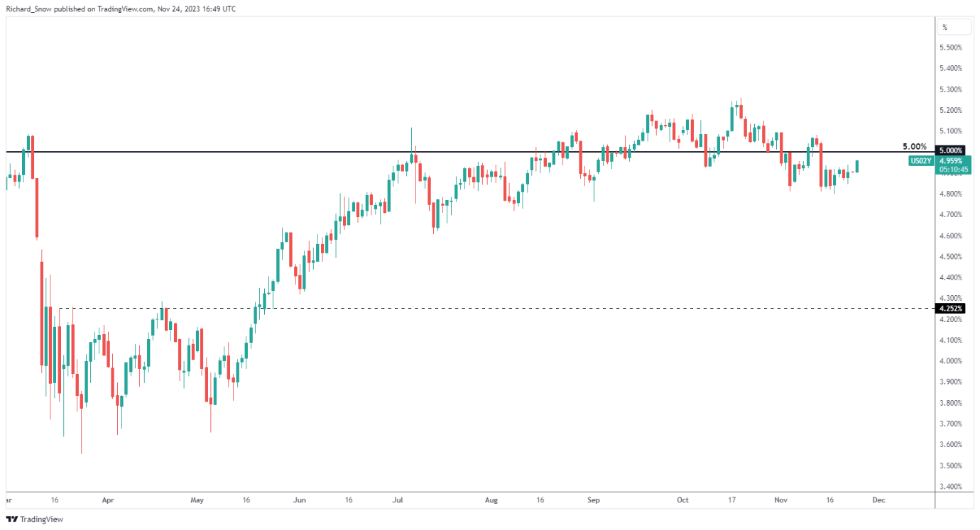Click the Oct date label
The height and width of the screenshot is (530, 980).
tap(682, 499)
